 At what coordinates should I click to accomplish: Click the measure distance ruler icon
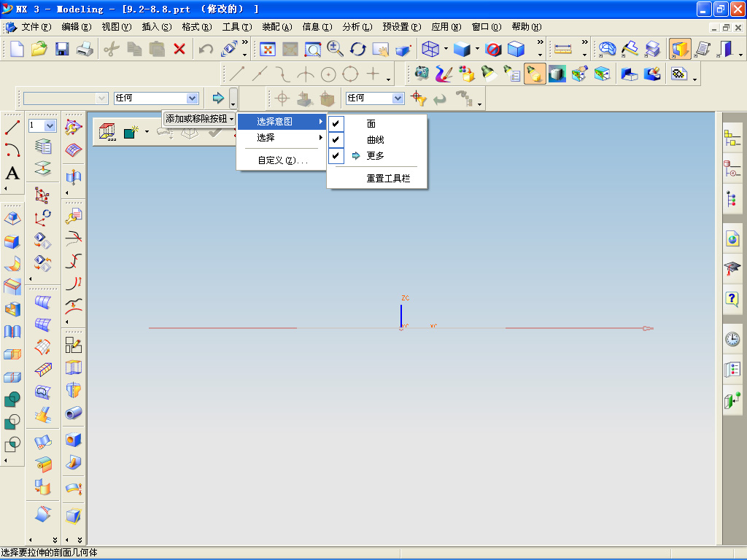point(563,49)
